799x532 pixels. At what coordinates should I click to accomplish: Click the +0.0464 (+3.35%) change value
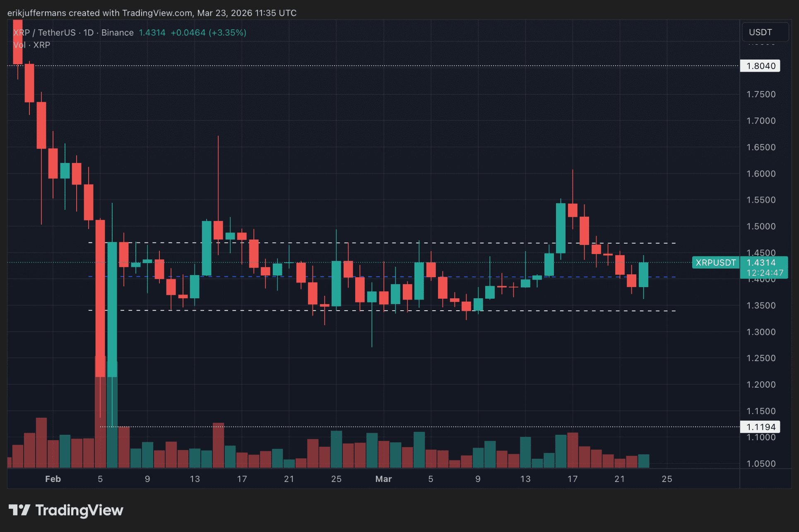pos(208,33)
